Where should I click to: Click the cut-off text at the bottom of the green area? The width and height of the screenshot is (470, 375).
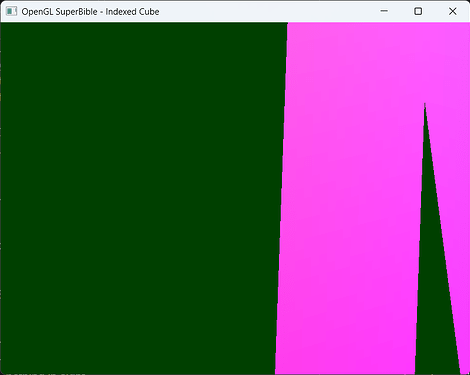[x=46, y=373]
